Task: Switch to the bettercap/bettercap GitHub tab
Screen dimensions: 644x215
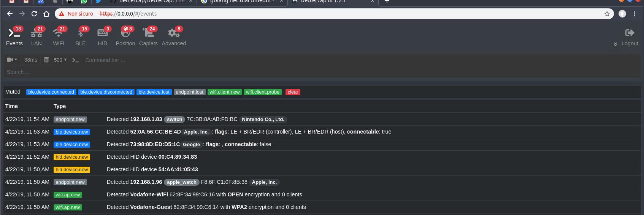Action: 151,2
